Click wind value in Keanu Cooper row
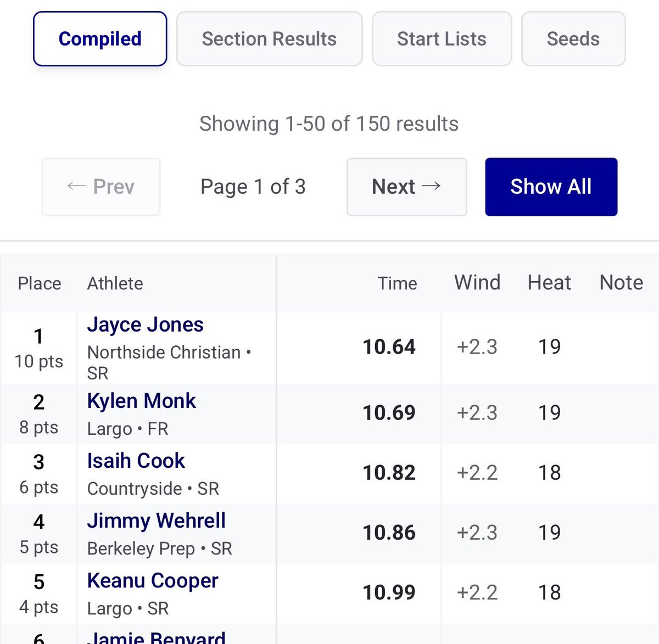This screenshot has width=659, height=644. point(477,592)
